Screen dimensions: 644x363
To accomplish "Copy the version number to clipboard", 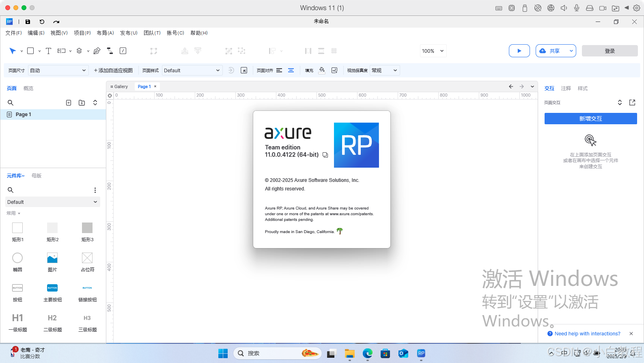I will click(x=325, y=155).
